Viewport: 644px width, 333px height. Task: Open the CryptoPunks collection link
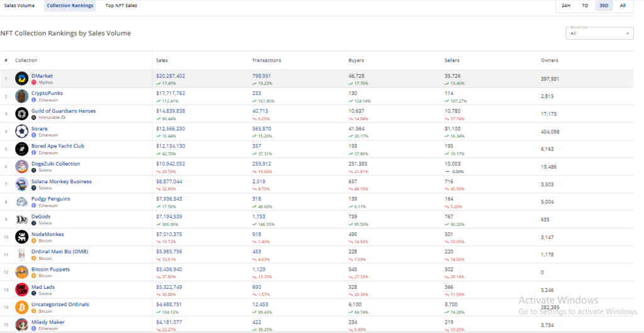click(47, 93)
